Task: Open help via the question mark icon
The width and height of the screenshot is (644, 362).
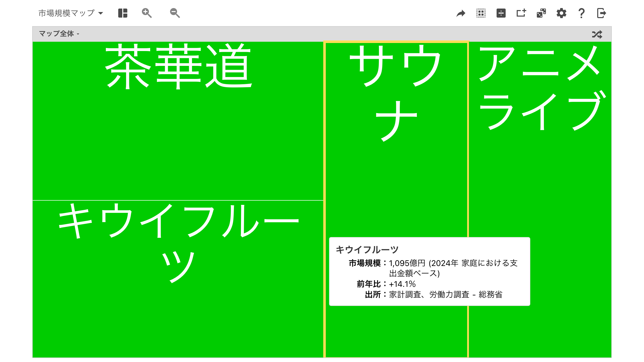Action: point(581,13)
